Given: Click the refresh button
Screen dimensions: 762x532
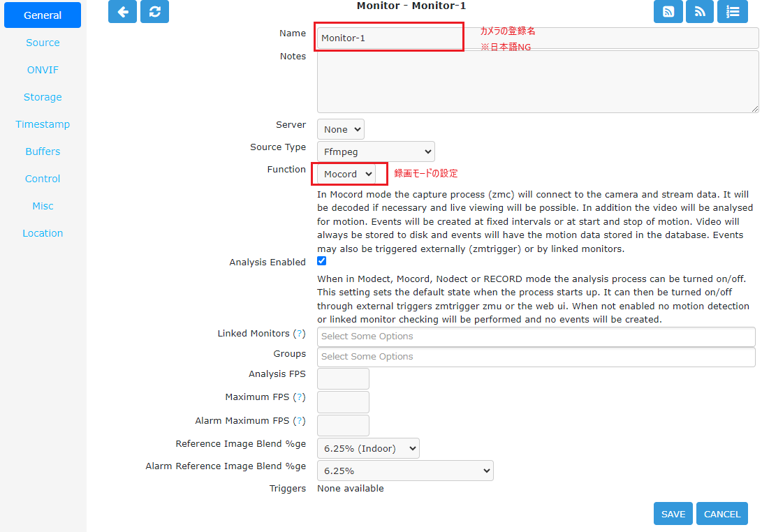Looking at the screenshot, I should click(154, 12).
